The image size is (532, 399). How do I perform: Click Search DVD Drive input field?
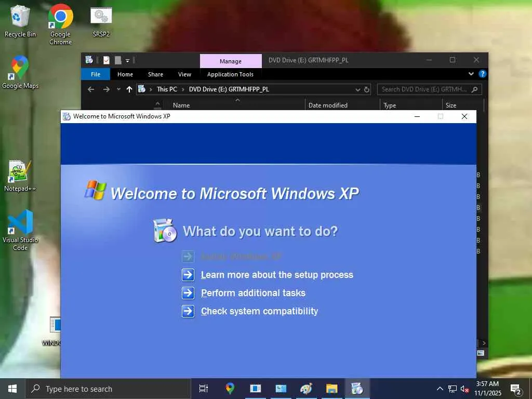[x=424, y=89]
